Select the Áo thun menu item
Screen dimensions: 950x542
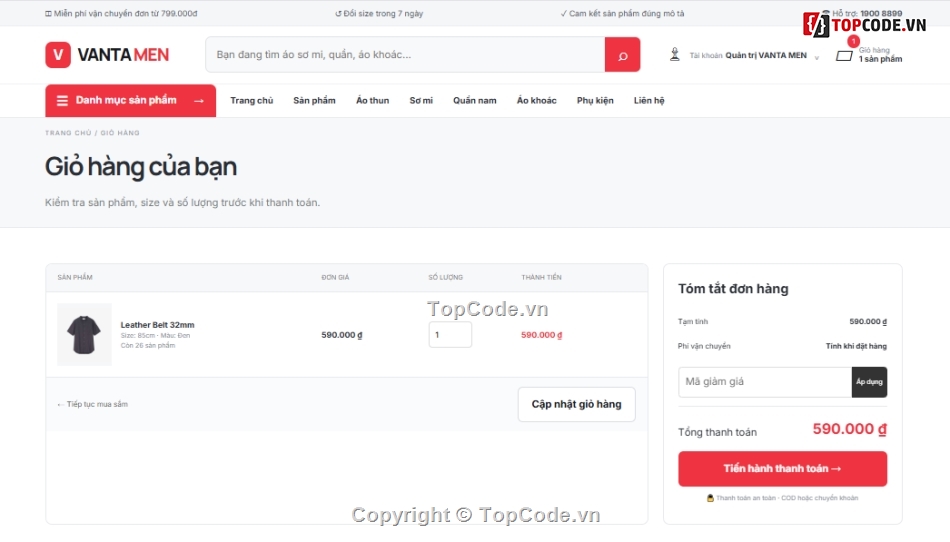tap(373, 101)
